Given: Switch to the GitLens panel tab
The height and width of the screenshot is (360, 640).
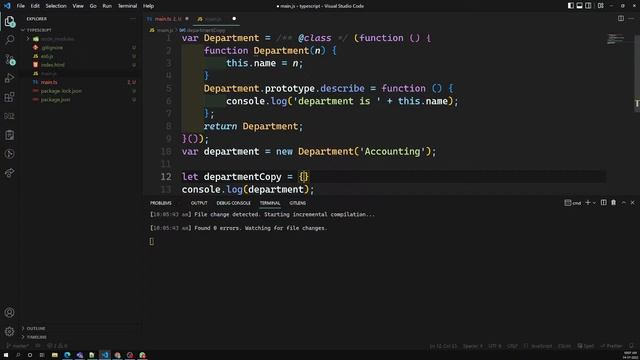Looking at the screenshot, I should point(298,203).
